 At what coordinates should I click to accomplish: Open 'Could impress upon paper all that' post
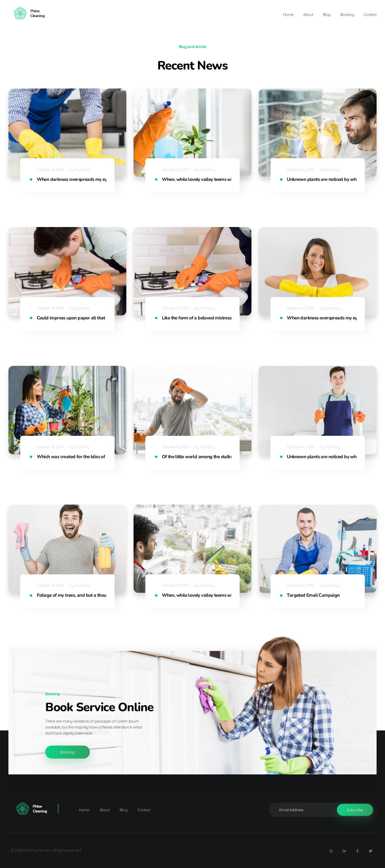(71, 318)
